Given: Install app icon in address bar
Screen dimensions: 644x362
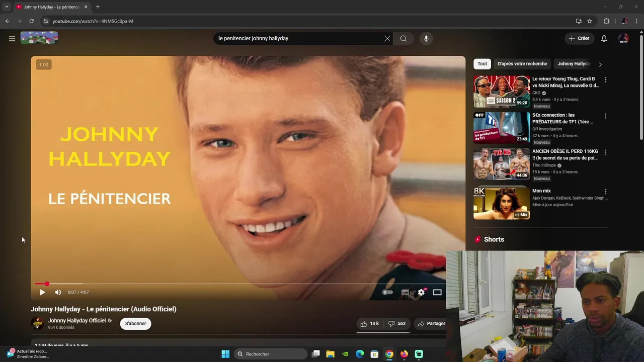Looking at the screenshot, I should (579, 21).
